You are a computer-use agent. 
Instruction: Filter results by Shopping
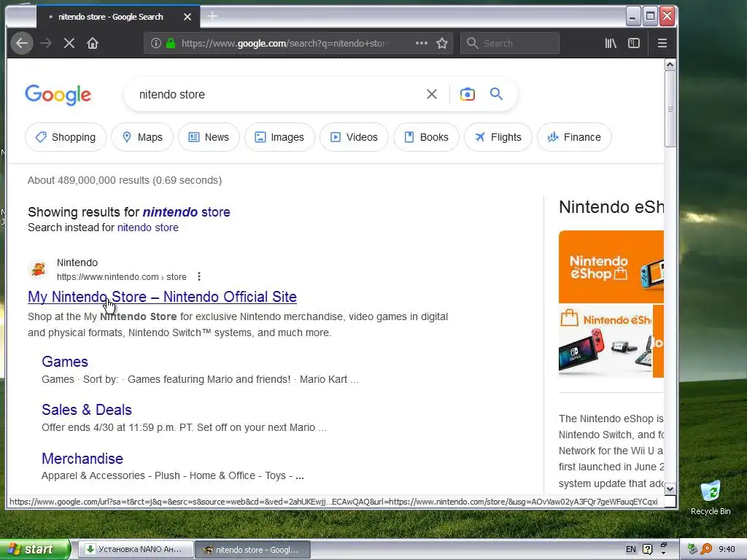click(66, 137)
